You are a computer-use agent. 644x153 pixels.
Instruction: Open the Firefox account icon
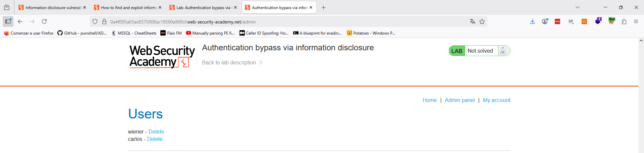click(545, 21)
